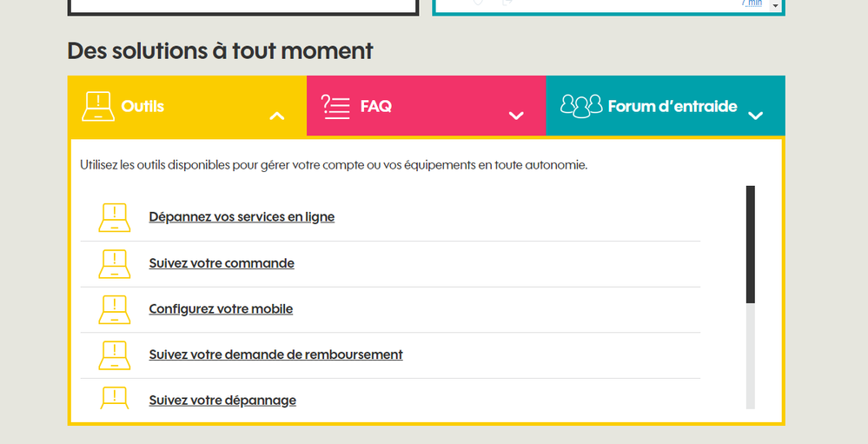The image size is (868, 444).
Task: Select the Outils tab label
Action: click(x=142, y=107)
